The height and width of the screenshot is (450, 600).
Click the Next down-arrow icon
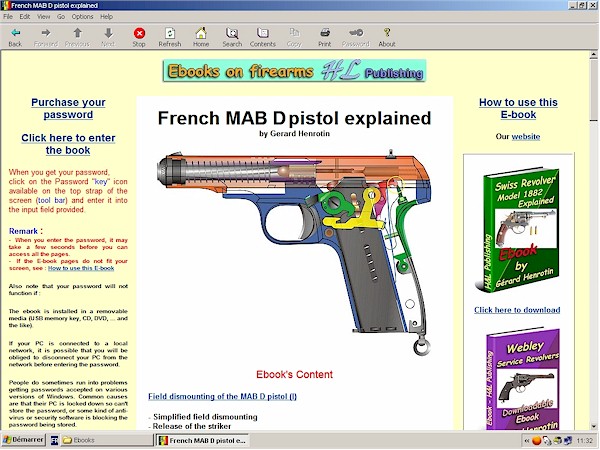108,33
